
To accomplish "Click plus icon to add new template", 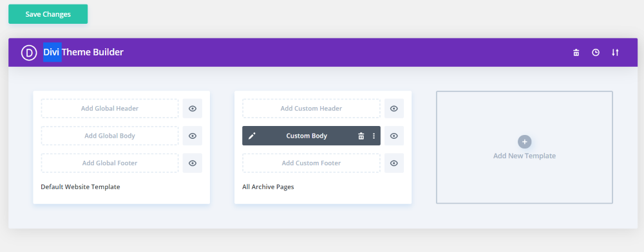I will [524, 142].
